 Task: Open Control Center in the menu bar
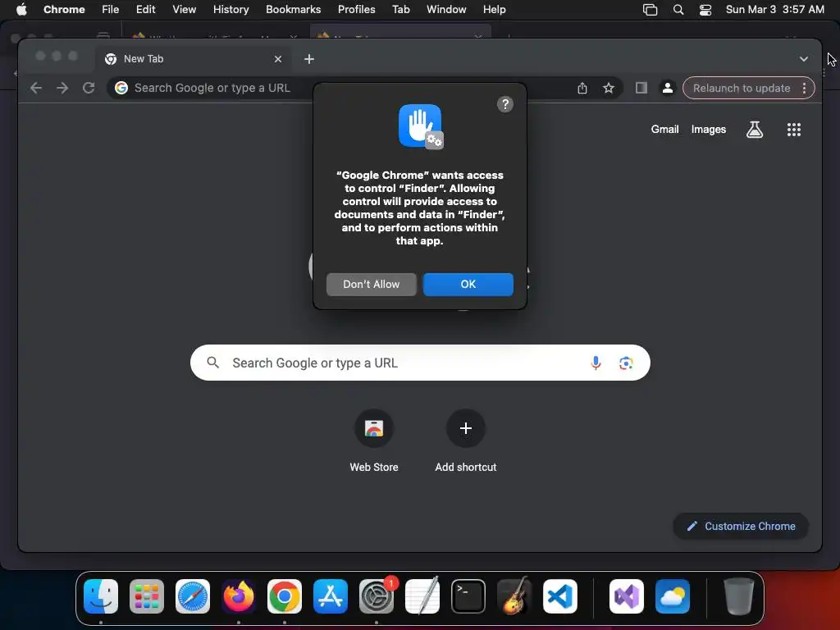[x=705, y=10]
